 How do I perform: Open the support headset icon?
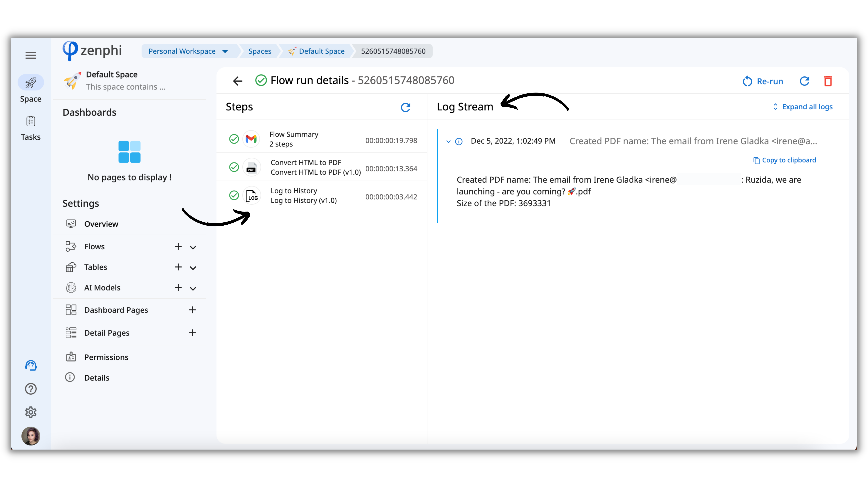click(31, 365)
